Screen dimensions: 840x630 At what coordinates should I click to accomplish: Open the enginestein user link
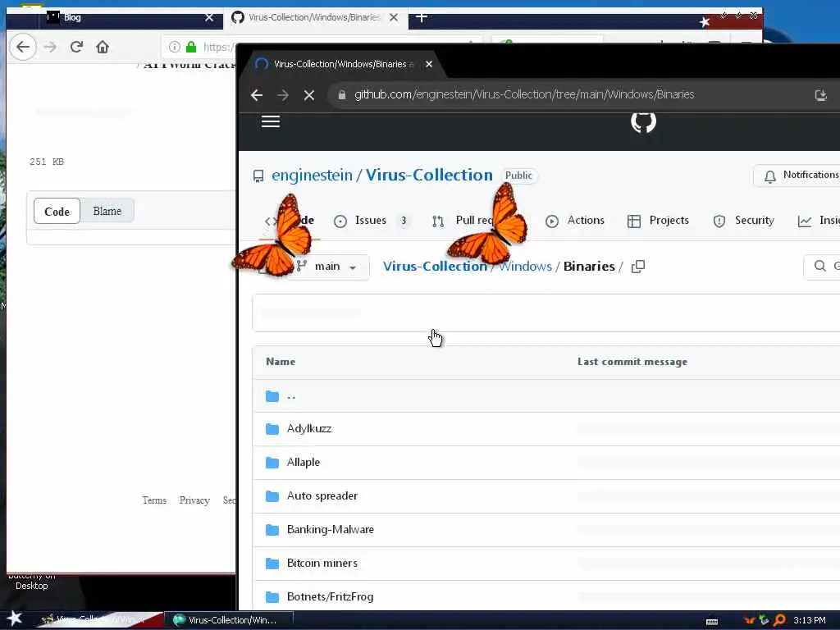[x=312, y=176]
